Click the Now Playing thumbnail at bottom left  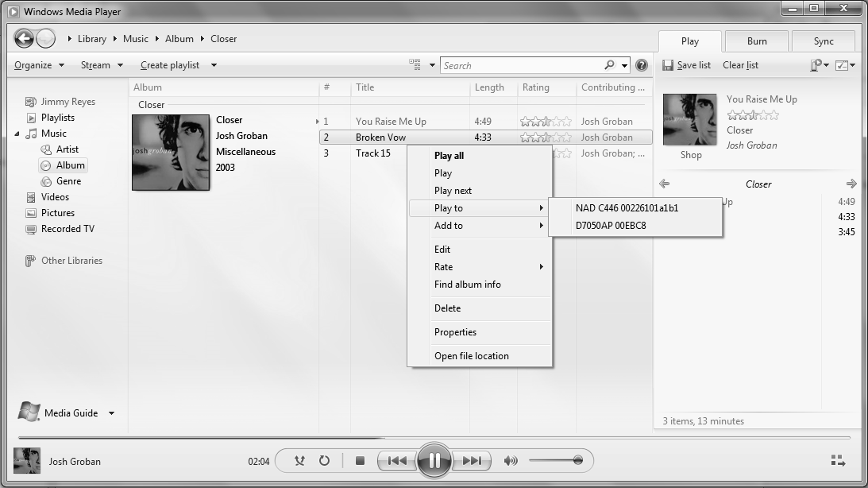pos(27,461)
